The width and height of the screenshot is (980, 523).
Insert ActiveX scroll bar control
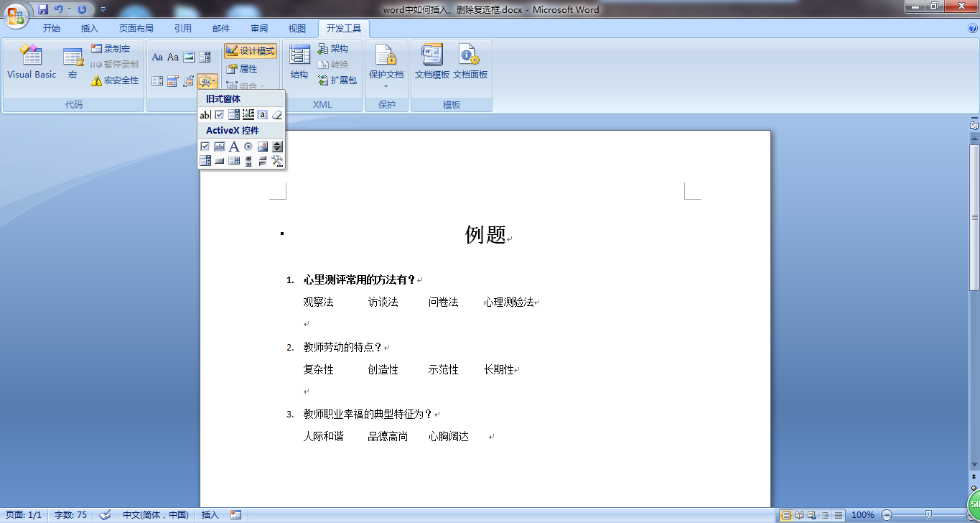tap(248, 161)
